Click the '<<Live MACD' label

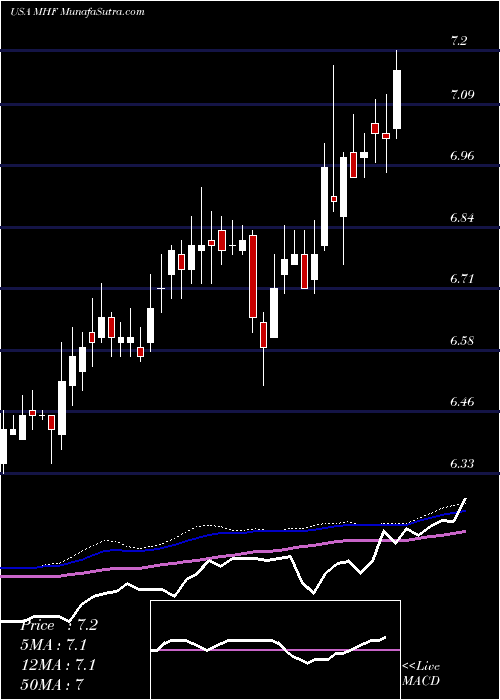[421, 674]
